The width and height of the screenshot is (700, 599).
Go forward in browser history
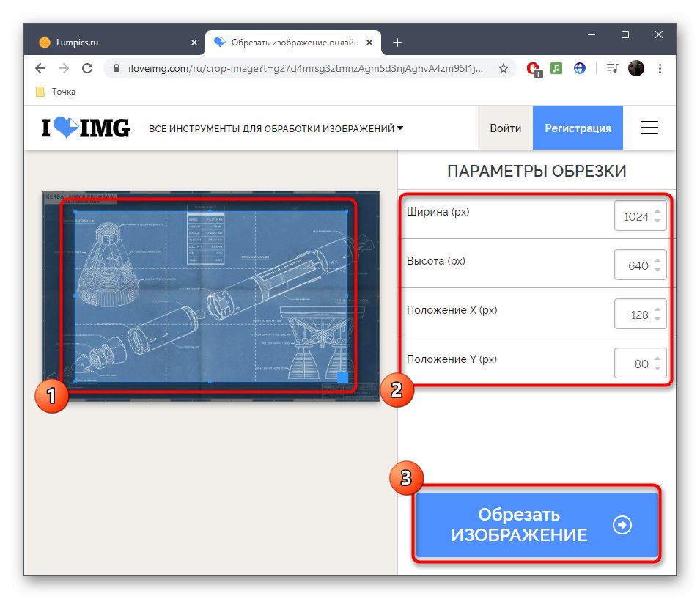(x=64, y=68)
